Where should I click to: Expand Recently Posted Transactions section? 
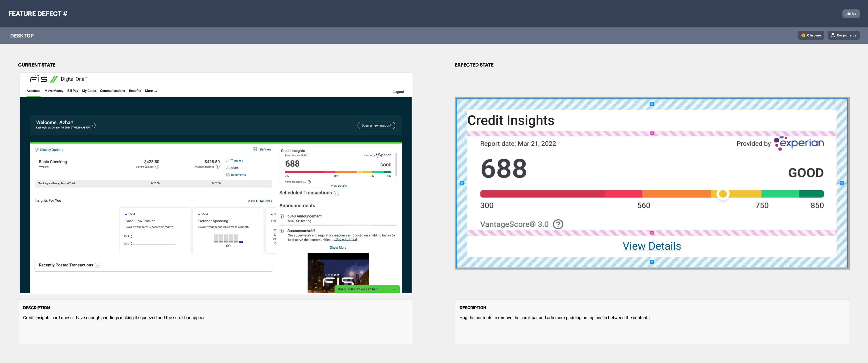coord(97,265)
